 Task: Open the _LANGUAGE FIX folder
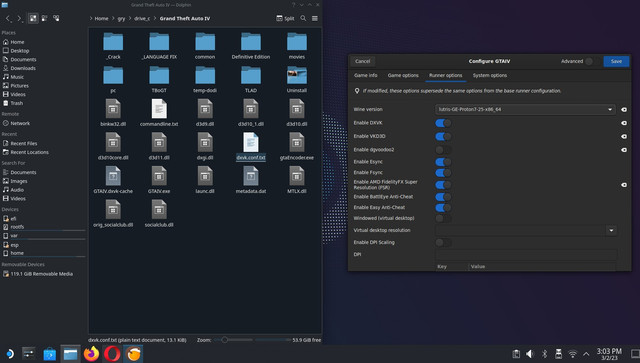159,46
